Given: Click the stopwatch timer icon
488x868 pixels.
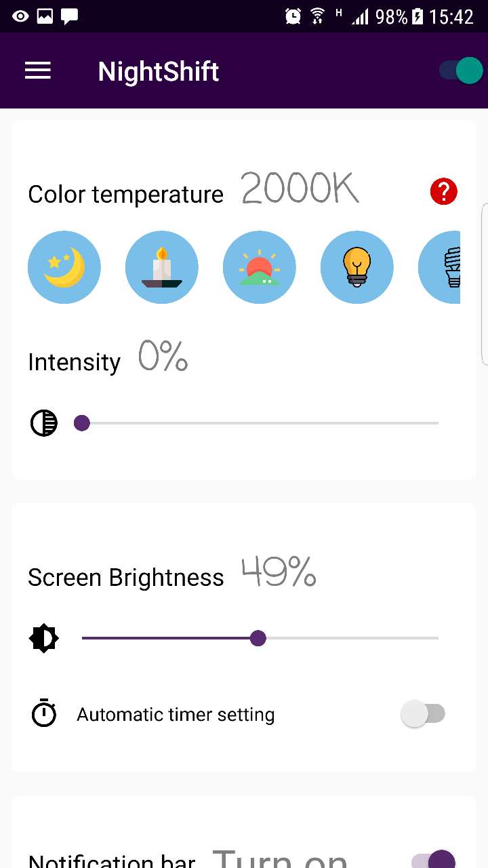Looking at the screenshot, I should click(44, 714).
